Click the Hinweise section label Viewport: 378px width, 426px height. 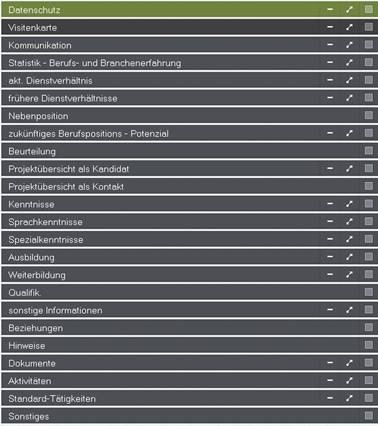click(x=27, y=346)
